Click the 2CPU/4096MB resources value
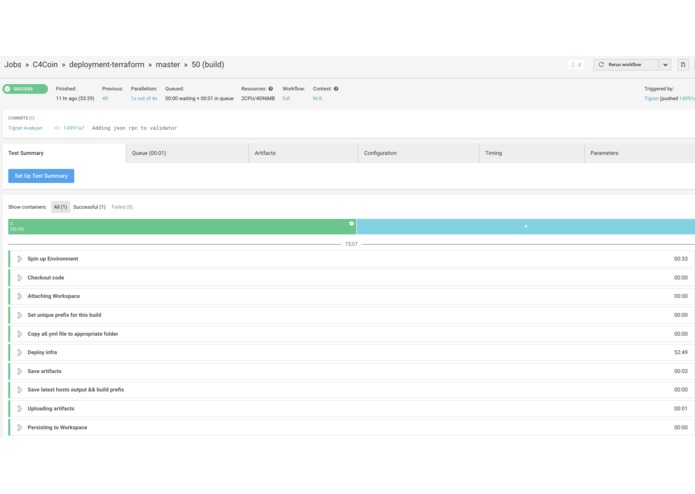Image resolution: width=695 pixels, height=494 pixels. click(258, 98)
